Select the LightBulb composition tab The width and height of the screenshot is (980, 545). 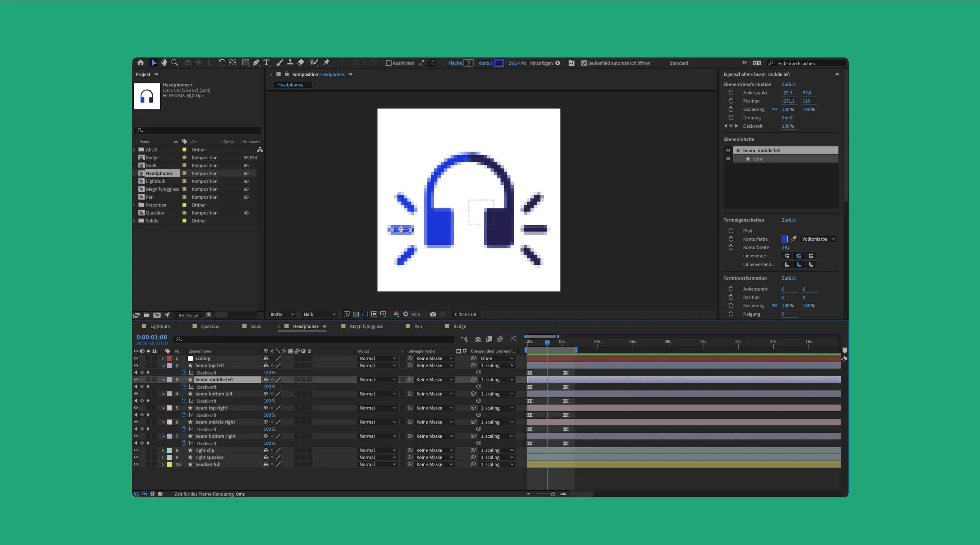(x=160, y=326)
